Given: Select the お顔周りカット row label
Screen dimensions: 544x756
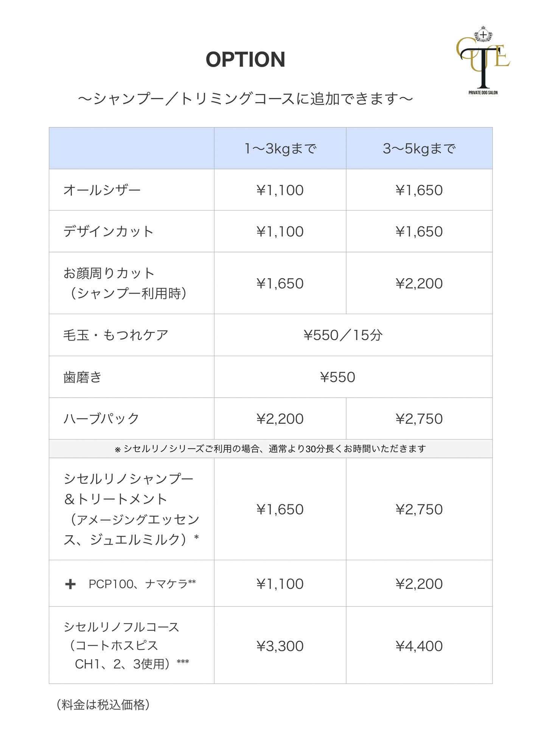Looking at the screenshot, I should pos(125,283).
